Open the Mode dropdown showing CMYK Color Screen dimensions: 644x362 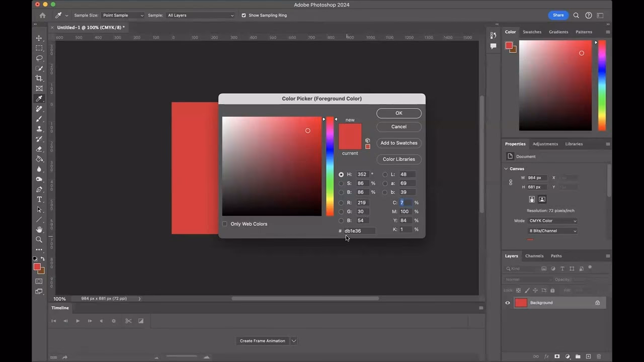point(551,221)
